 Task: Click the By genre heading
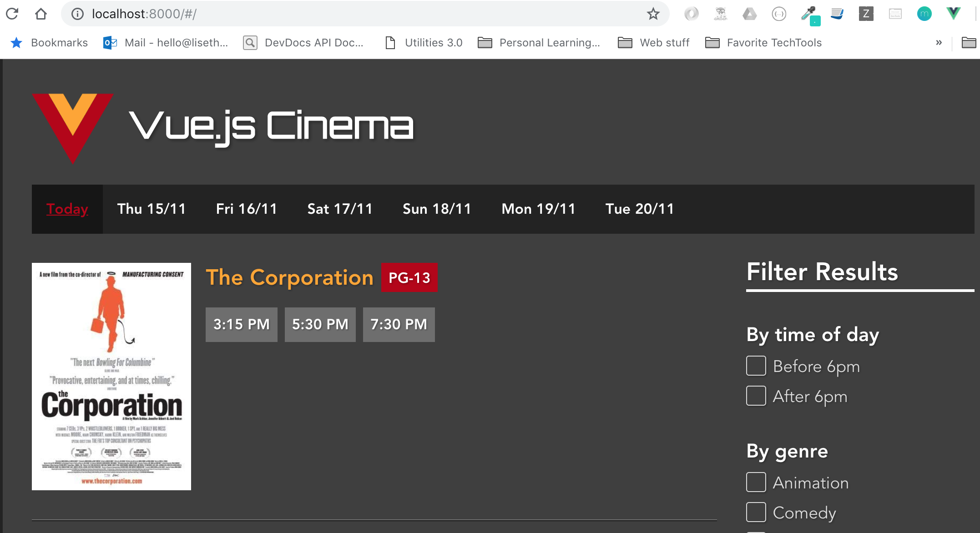pyautogui.click(x=787, y=451)
